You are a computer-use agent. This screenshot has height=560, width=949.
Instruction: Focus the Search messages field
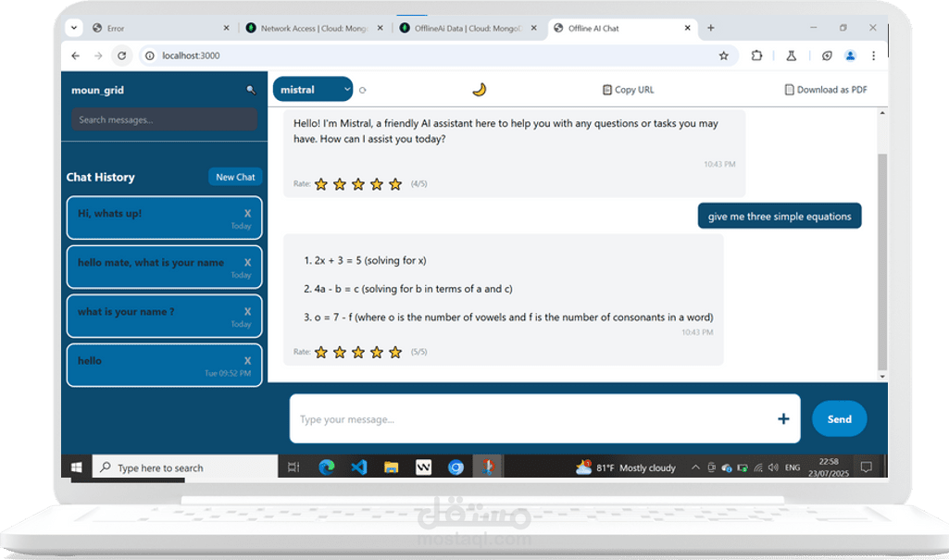pos(164,119)
